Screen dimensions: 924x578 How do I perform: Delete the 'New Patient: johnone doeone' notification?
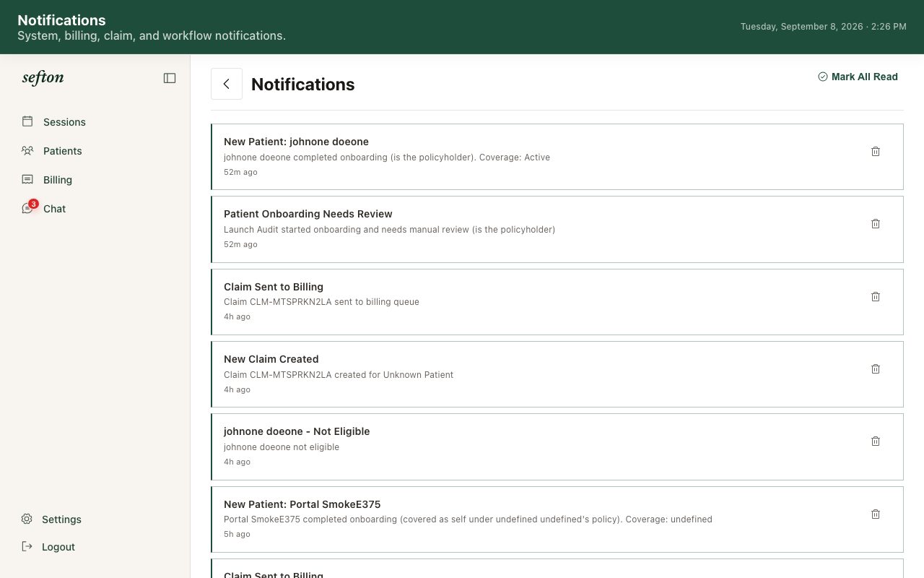pos(876,151)
